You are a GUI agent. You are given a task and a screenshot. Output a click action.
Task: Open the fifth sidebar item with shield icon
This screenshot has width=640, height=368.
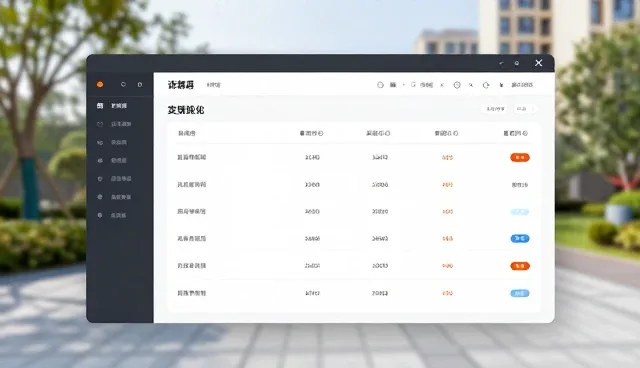click(x=114, y=179)
